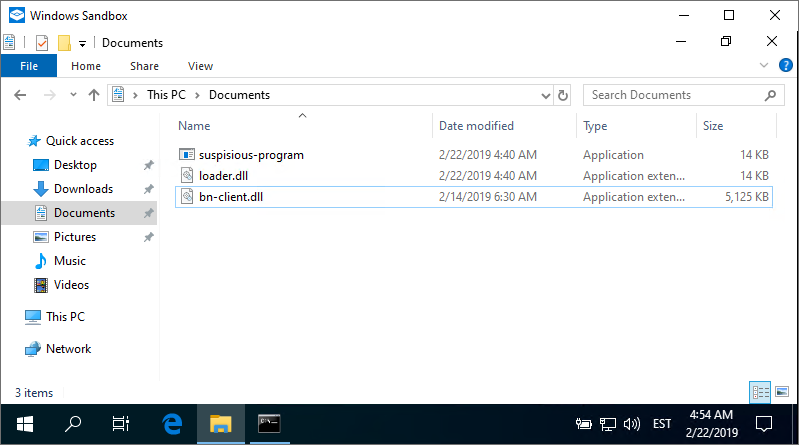Screen dimensions: 799x445
Task: Click the EST input indicator
Action: [x=661, y=424]
